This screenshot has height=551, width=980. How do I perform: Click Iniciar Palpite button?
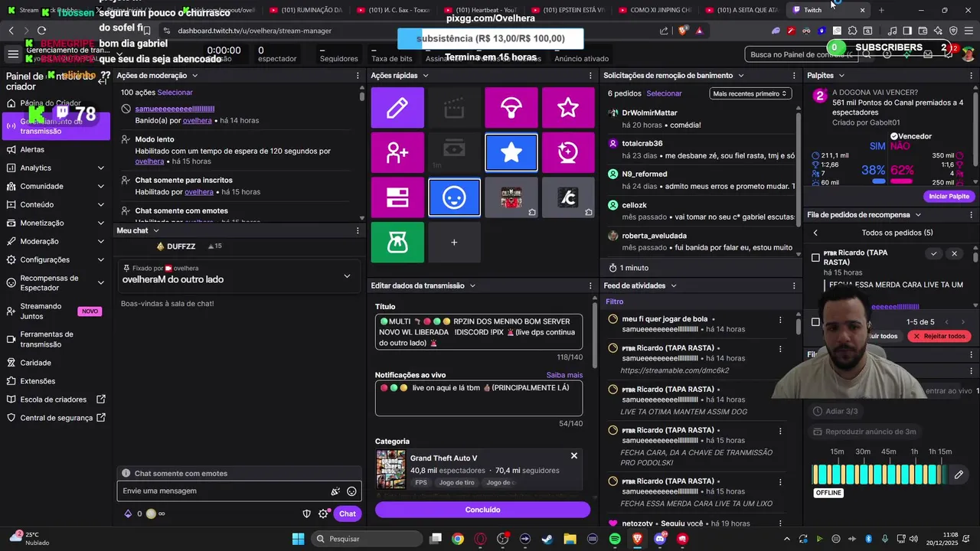click(x=949, y=196)
